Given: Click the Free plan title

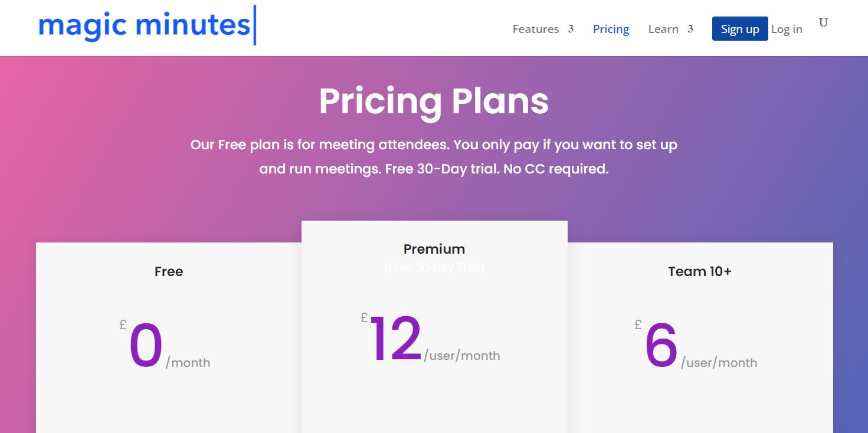Looking at the screenshot, I should (169, 271).
